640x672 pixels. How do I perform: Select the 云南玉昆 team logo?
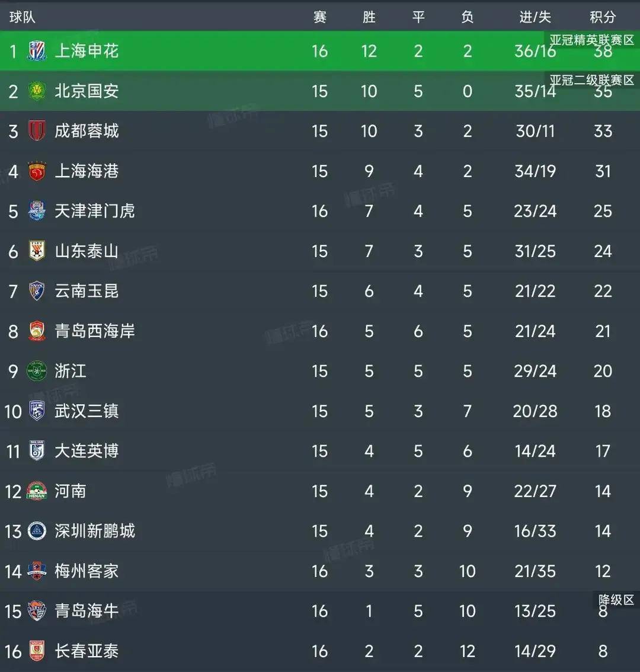point(37,291)
